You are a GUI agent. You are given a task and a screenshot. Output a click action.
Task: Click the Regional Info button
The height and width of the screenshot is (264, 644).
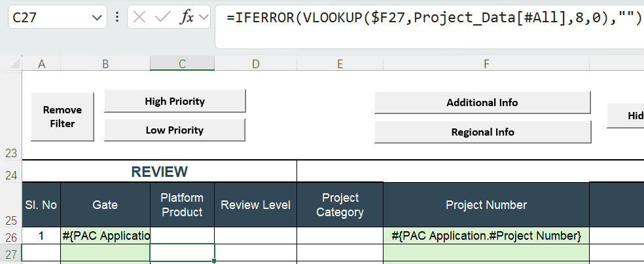[482, 132]
